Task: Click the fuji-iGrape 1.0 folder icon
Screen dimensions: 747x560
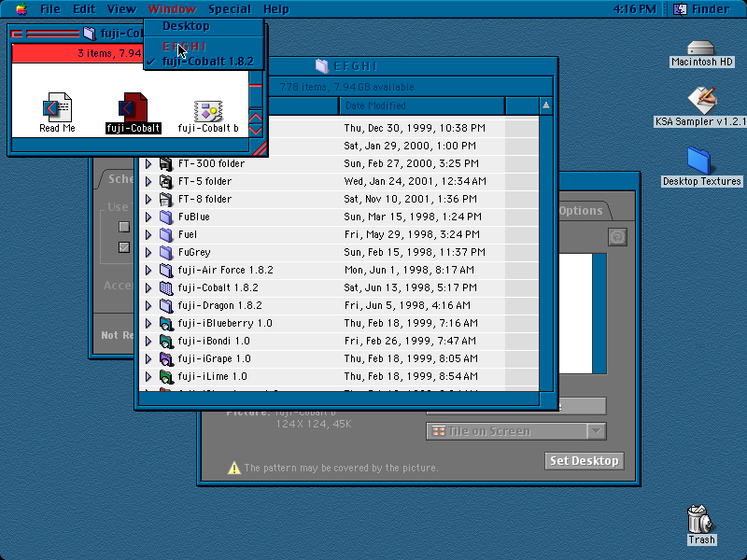Action: tap(166, 358)
